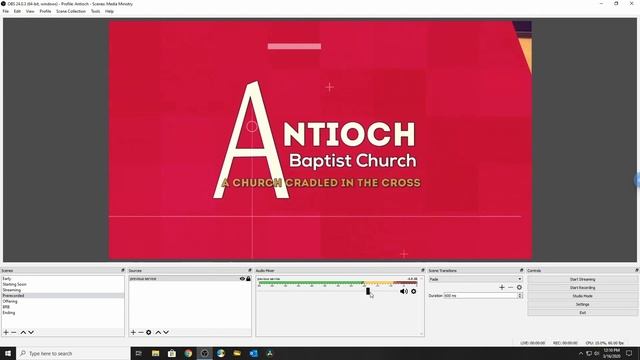Open notification center on taskbar

point(629,353)
